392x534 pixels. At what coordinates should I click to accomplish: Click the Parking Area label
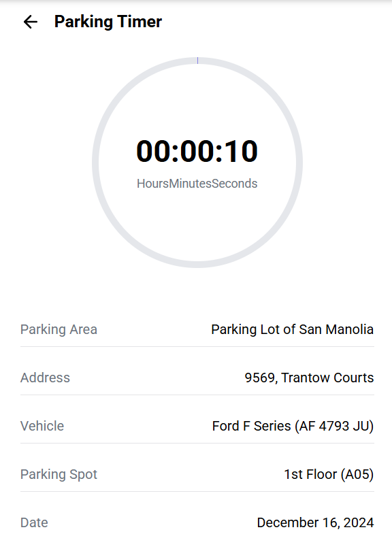[59, 329]
